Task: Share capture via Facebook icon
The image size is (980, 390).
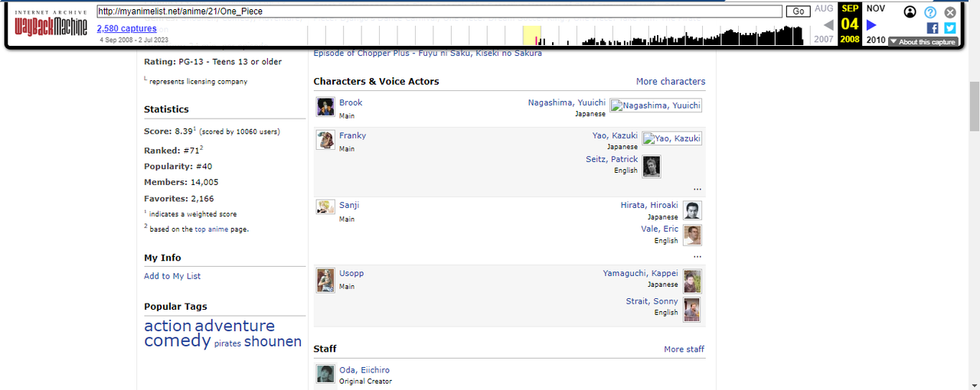Action: [x=933, y=28]
